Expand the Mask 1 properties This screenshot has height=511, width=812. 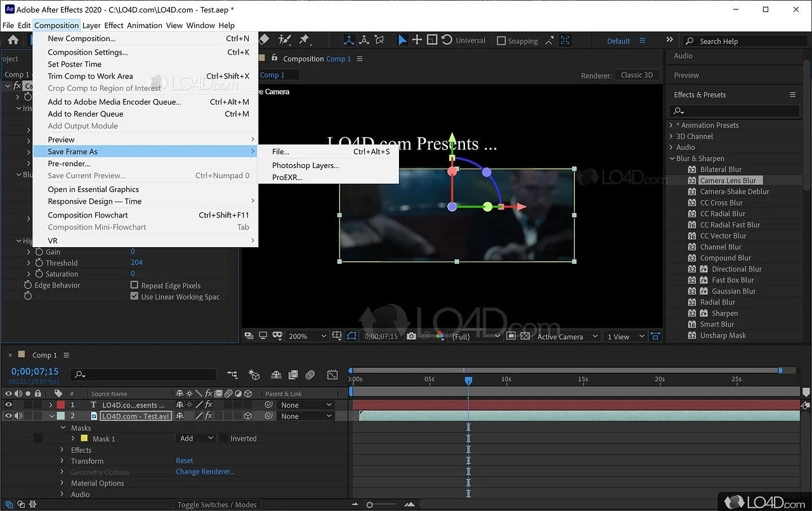[72, 439]
